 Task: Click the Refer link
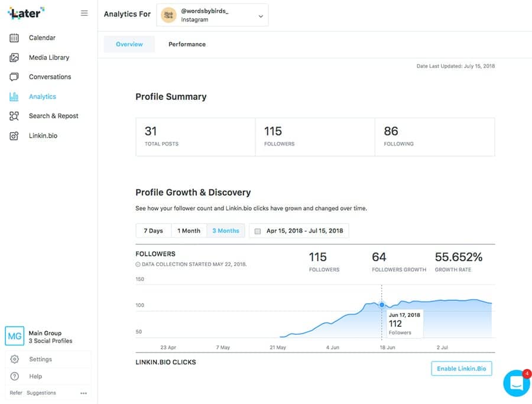[16, 393]
